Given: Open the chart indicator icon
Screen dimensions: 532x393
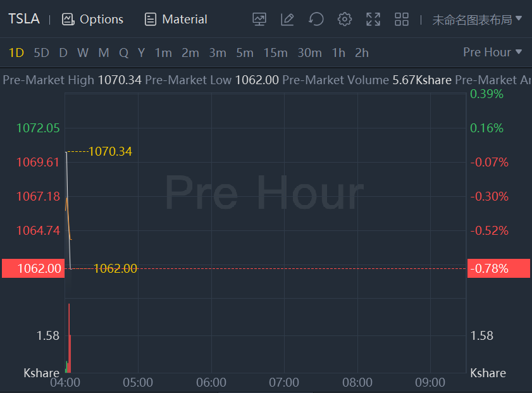Looking at the screenshot, I should tap(259, 19).
